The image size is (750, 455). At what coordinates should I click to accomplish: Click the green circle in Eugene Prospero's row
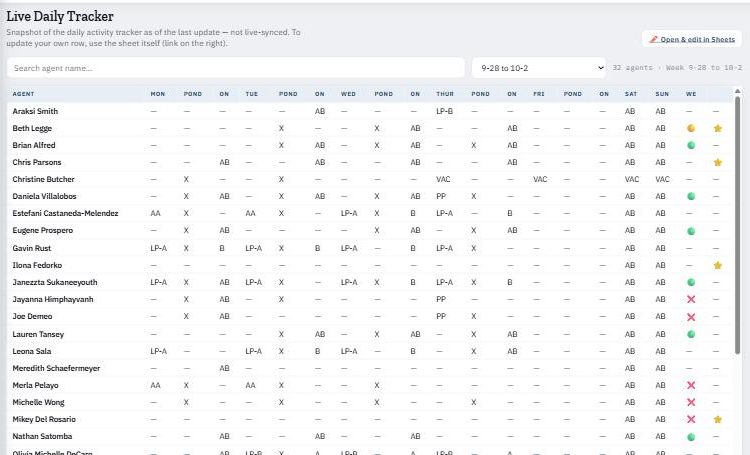(691, 231)
